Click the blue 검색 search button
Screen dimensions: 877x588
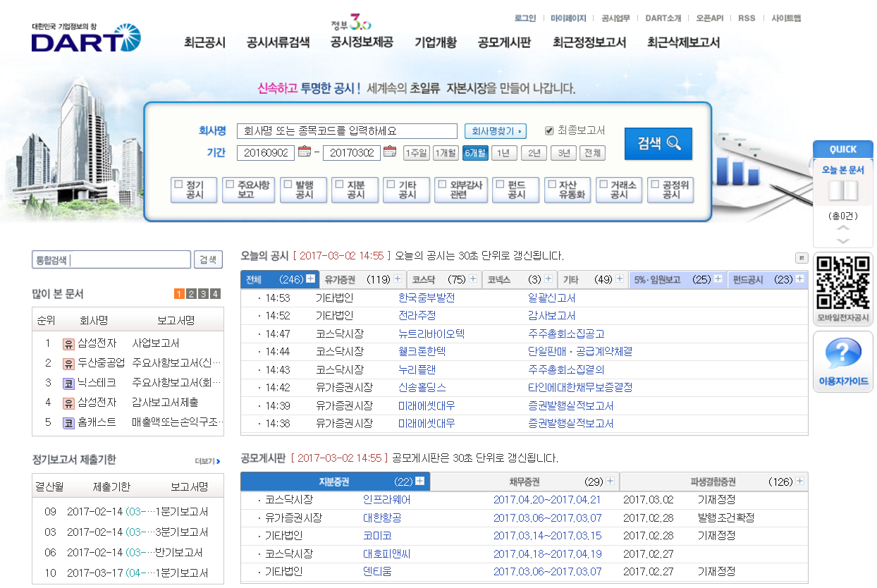pos(658,144)
